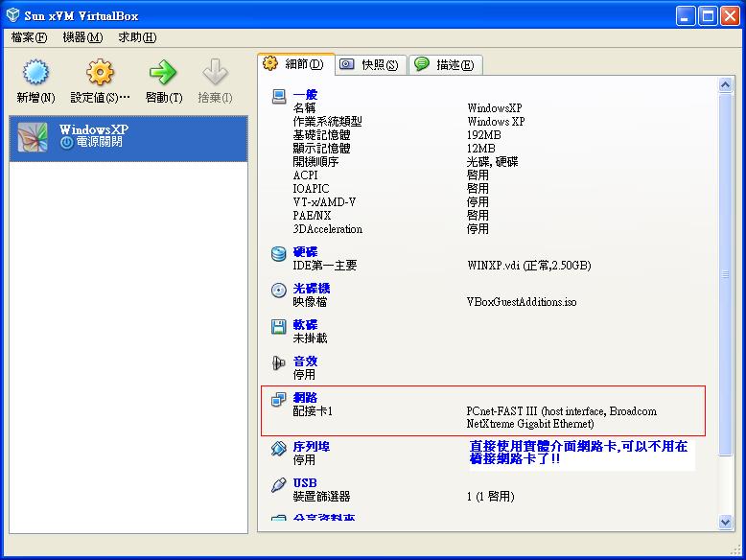Click the description tab speech bubble icon
Viewport: 746px width, 560px height.
(422, 63)
